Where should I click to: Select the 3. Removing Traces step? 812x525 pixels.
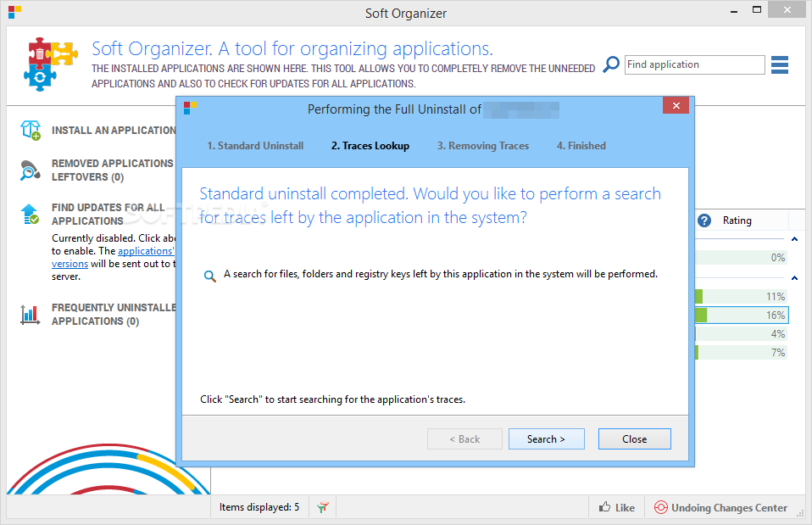pyautogui.click(x=483, y=146)
